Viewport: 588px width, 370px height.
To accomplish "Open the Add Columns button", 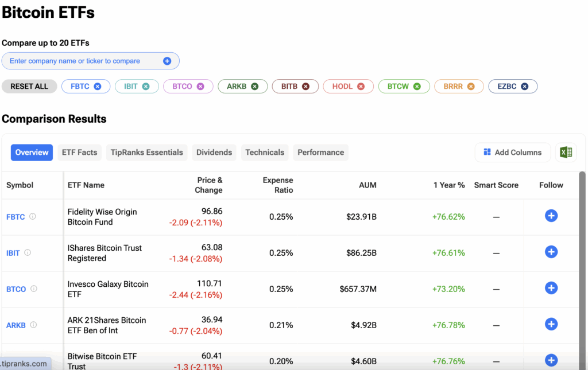I will (513, 153).
